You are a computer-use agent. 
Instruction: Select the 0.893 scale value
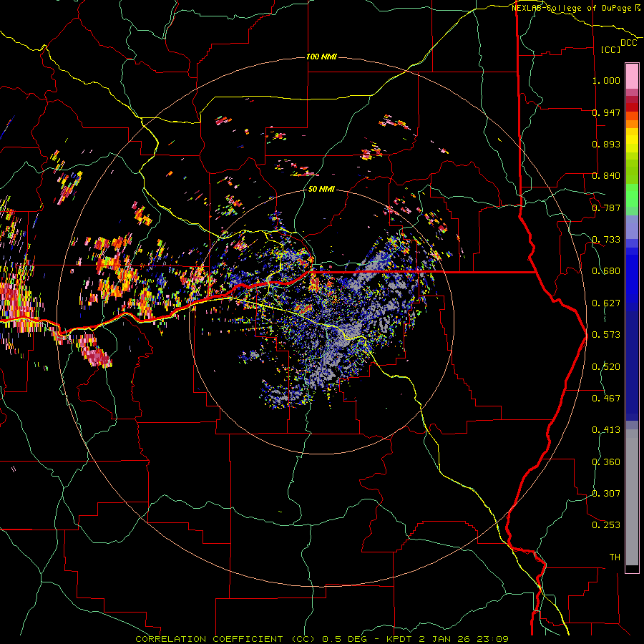606,144
